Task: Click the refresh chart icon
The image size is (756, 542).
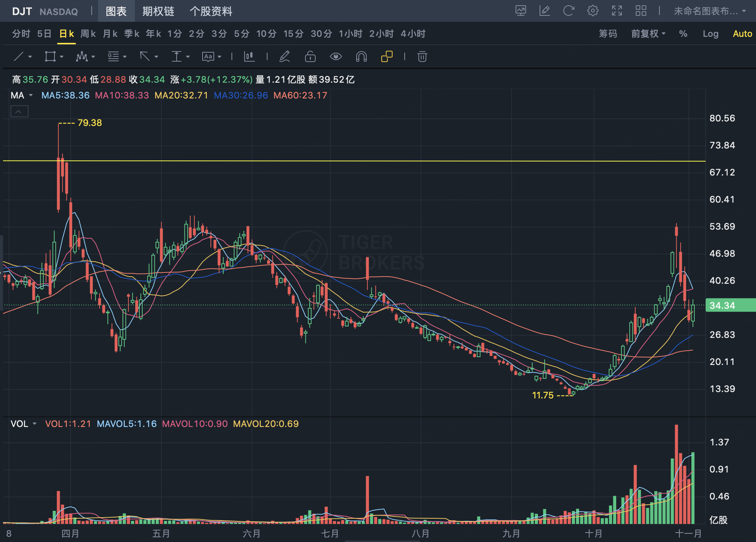Action: [x=569, y=11]
